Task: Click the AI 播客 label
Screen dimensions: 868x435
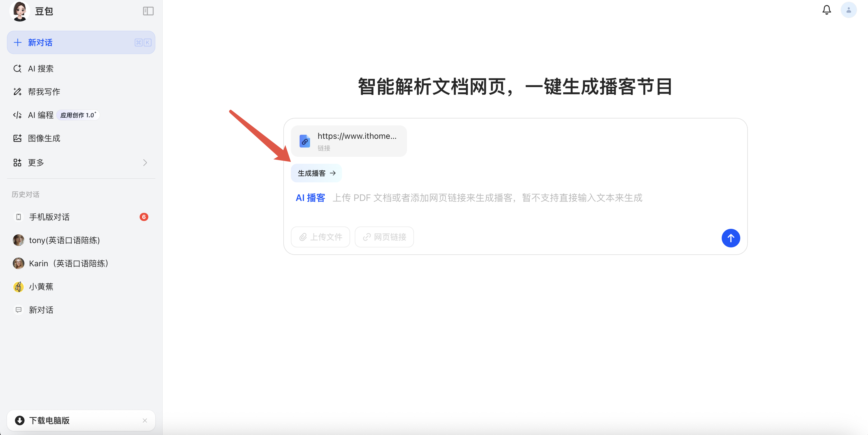Action: pyautogui.click(x=310, y=198)
